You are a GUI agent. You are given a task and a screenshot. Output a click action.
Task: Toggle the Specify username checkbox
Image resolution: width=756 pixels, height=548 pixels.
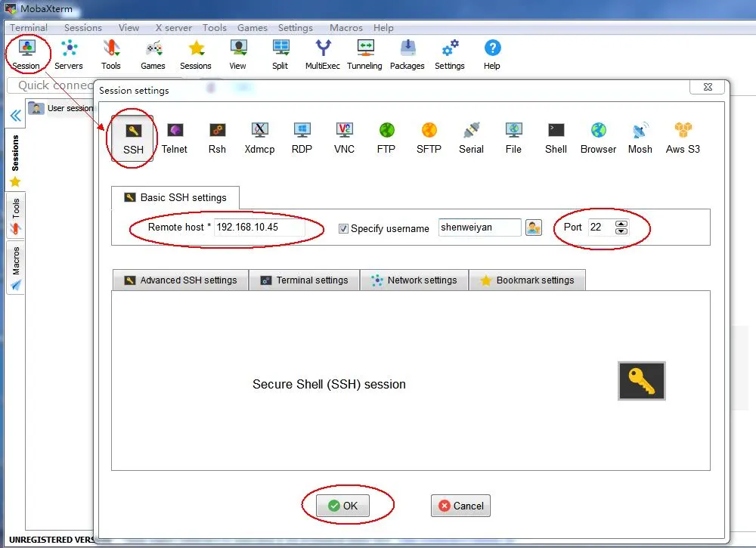(x=343, y=228)
